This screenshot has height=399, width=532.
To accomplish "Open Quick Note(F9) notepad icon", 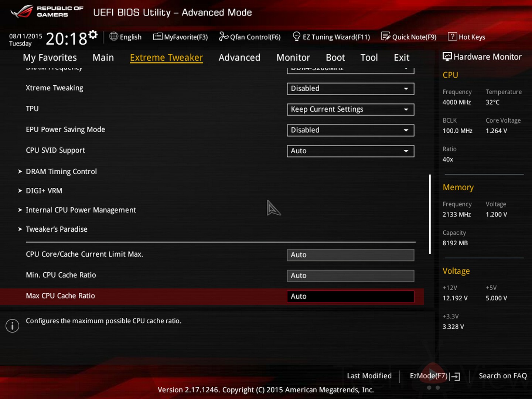I will (386, 36).
